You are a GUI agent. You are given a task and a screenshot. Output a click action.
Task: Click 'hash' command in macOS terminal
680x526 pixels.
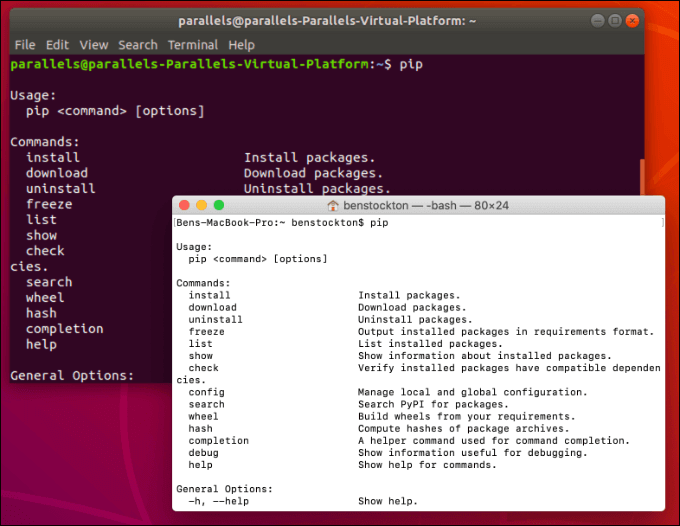click(x=200, y=429)
